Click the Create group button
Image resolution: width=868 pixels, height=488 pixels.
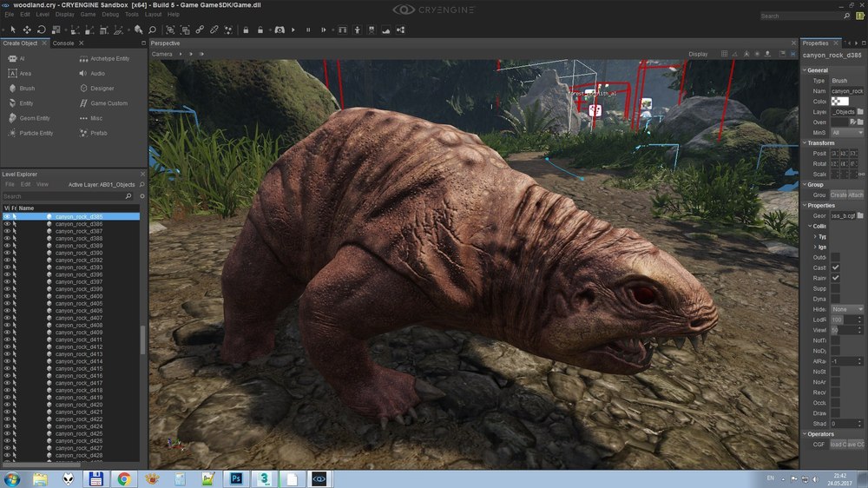(838, 195)
